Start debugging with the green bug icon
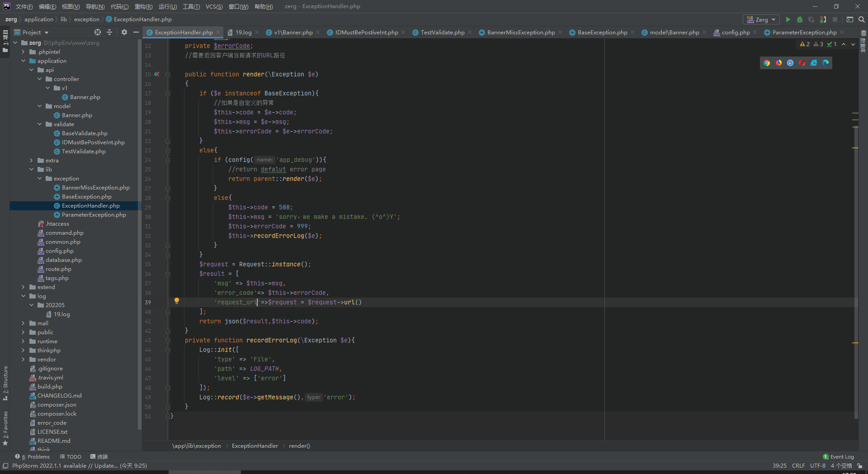Viewport: 868px width, 474px height. pos(800,19)
